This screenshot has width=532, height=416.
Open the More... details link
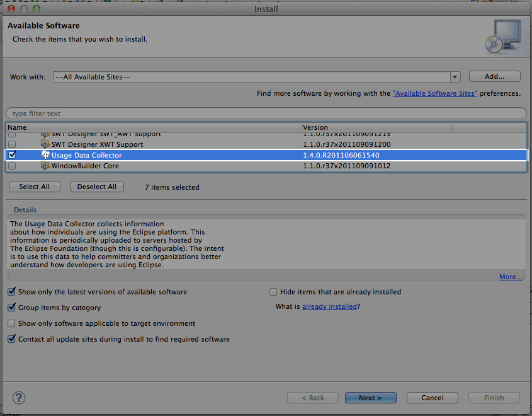point(511,277)
